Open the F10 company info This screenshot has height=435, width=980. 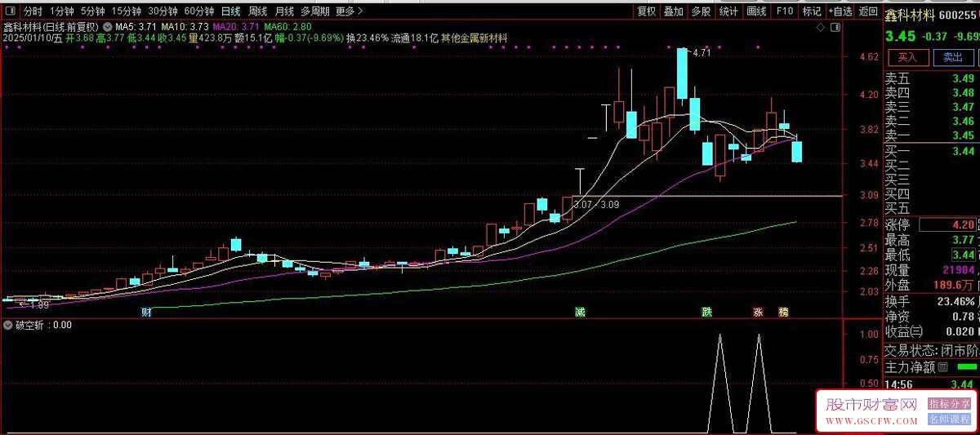784,11
